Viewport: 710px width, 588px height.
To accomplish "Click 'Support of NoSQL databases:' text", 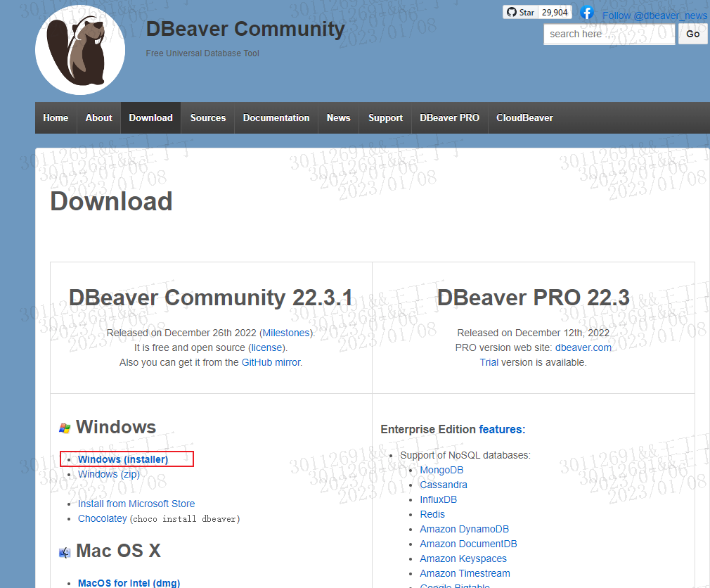I will 465,455.
